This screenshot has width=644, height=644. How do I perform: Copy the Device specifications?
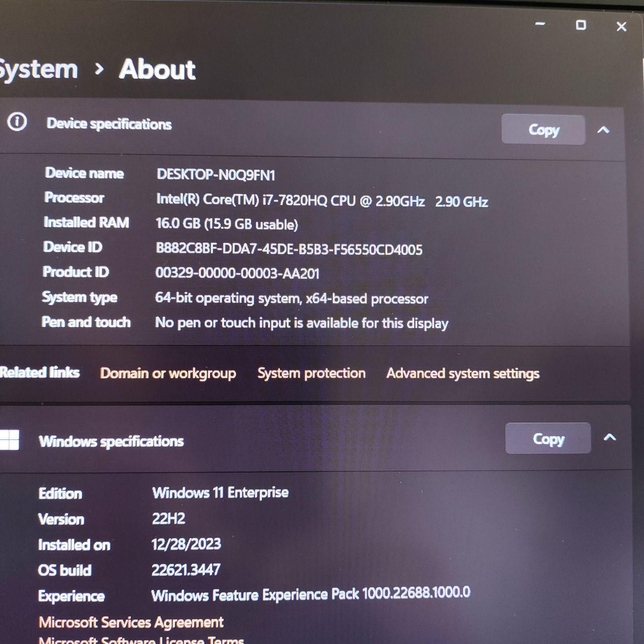pyautogui.click(x=543, y=129)
